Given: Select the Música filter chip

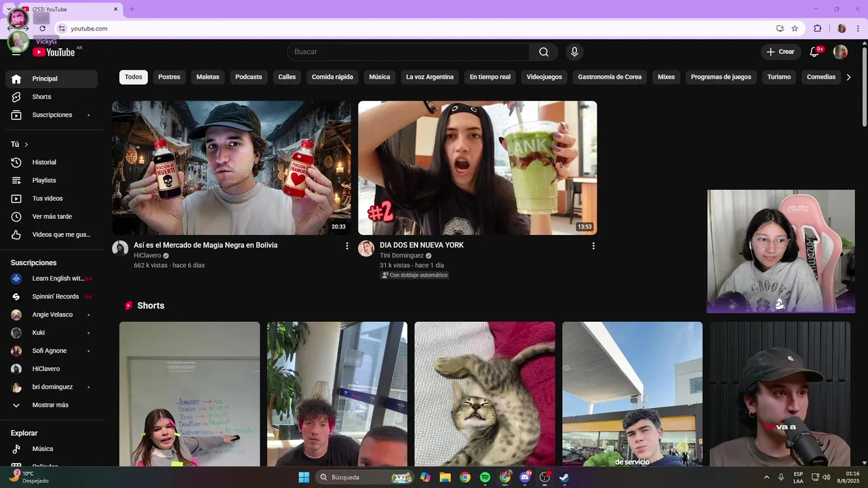Looking at the screenshot, I should [x=380, y=77].
